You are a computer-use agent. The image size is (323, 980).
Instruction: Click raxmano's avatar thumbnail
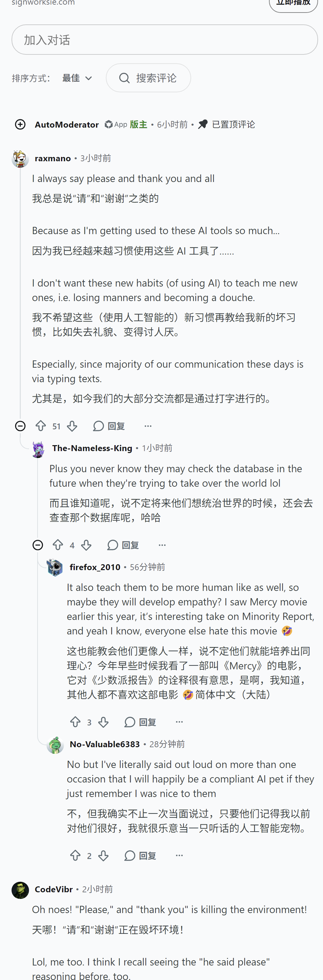tap(20, 158)
